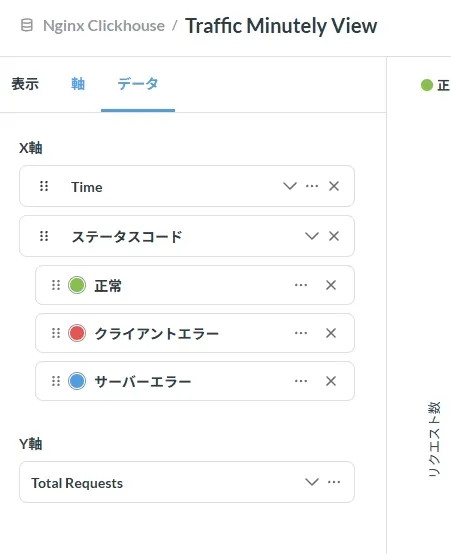This screenshot has height=554, width=451.
Task: Switch to the 表示 tab
Action: (25, 84)
